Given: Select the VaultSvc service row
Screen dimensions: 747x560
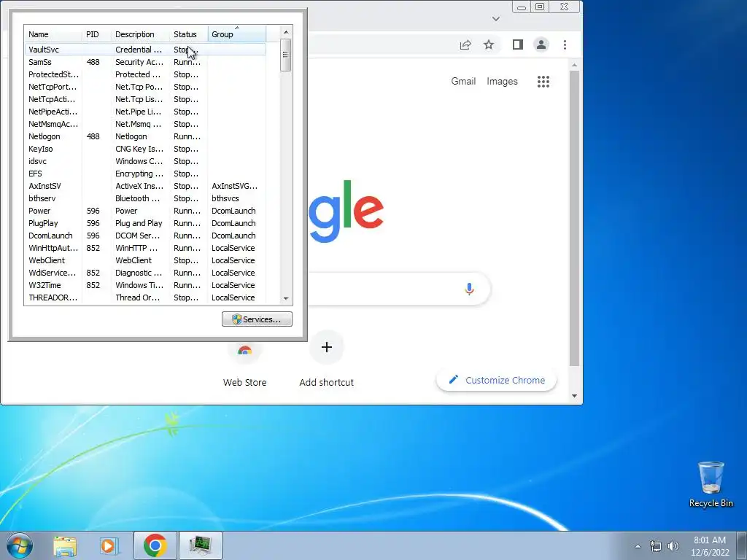Looking at the screenshot, I should [145, 50].
